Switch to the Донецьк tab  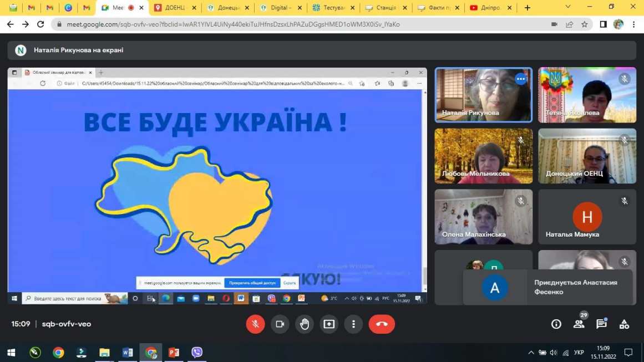tap(229, 8)
